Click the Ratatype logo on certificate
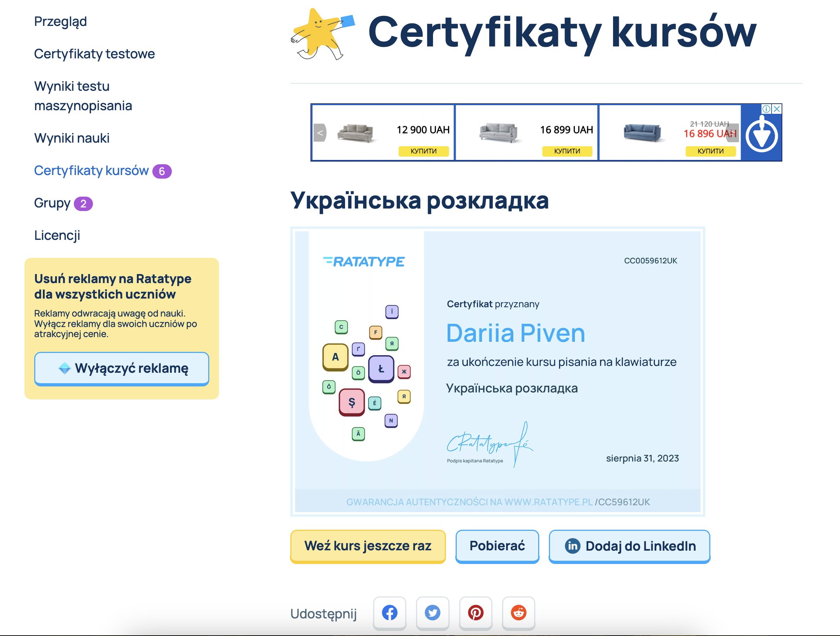840x636 pixels. click(x=364, y=261)
